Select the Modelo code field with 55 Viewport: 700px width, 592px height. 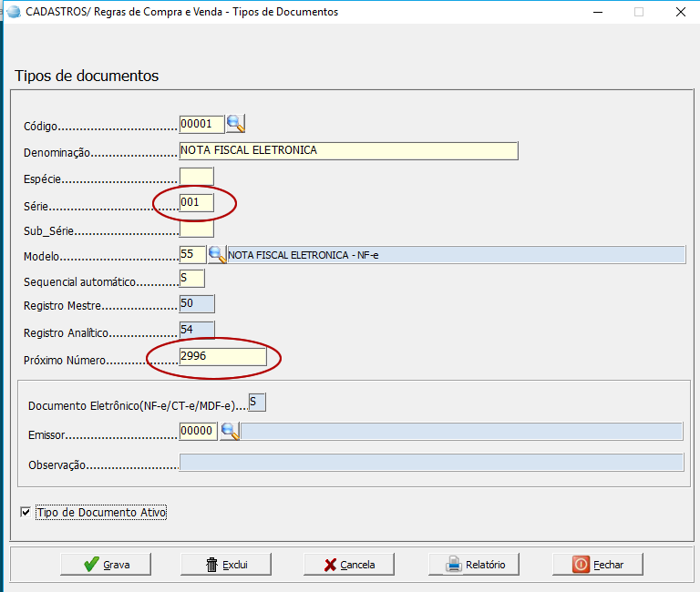click(x=192, y=254)
